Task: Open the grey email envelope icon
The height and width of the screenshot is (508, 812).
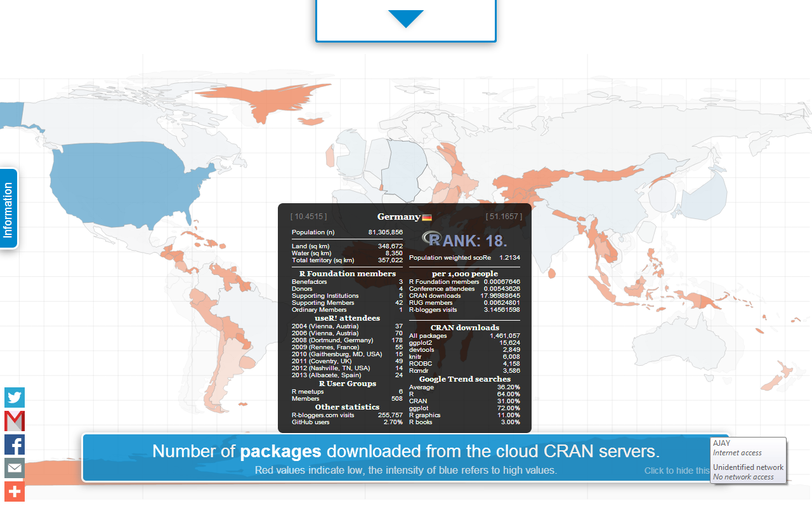Action: pyautogui.click(x=15, y=469)
